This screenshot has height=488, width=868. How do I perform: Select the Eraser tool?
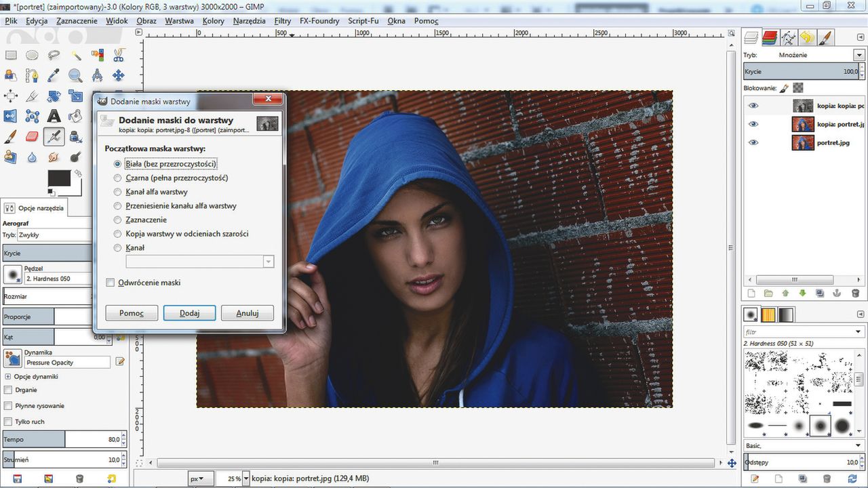[32, 136]
